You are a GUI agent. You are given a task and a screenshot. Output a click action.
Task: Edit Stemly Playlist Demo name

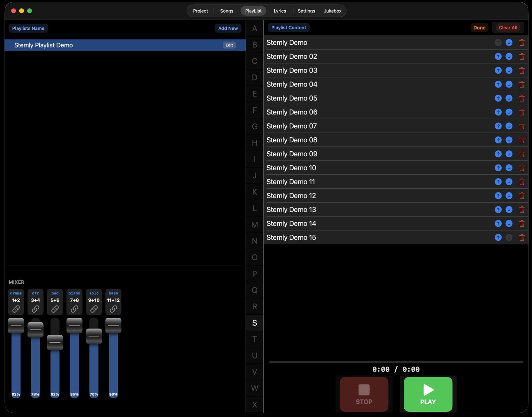tap(229, 45)
